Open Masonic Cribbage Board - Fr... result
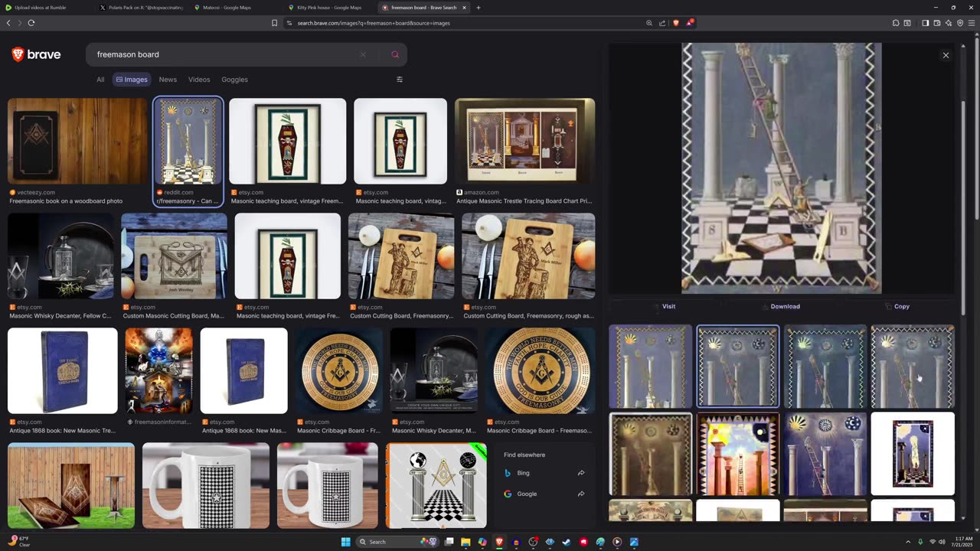Screen dimensions: 980x551 click(339, 371)
